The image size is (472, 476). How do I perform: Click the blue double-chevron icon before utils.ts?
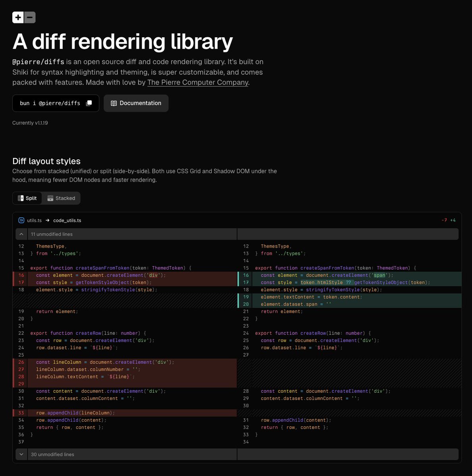(x=21, y=220)
